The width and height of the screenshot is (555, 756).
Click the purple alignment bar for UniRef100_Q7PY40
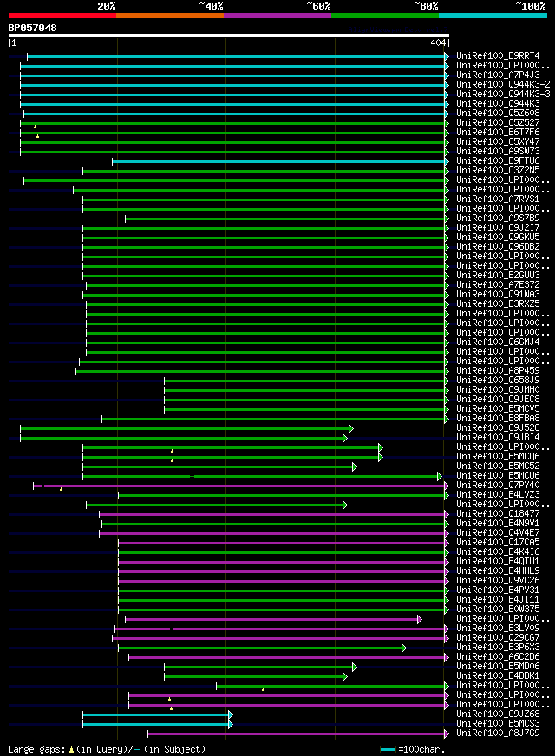[240, 486]
